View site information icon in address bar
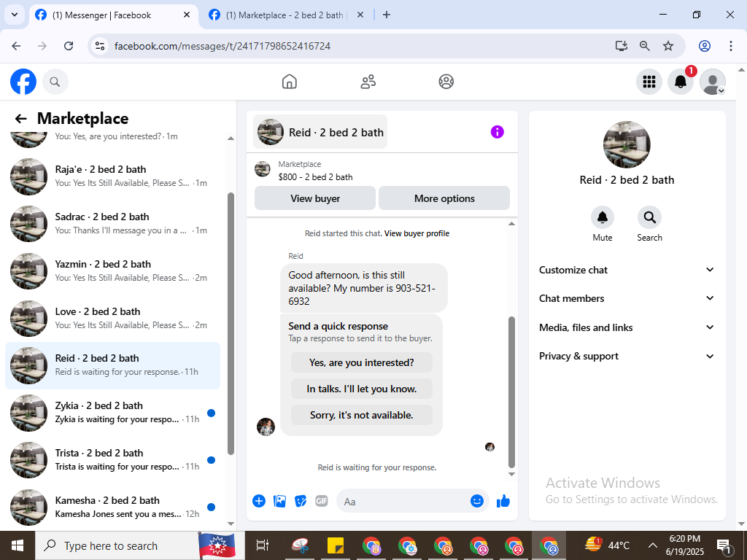The image size is (747, 560). pos(99,46)
